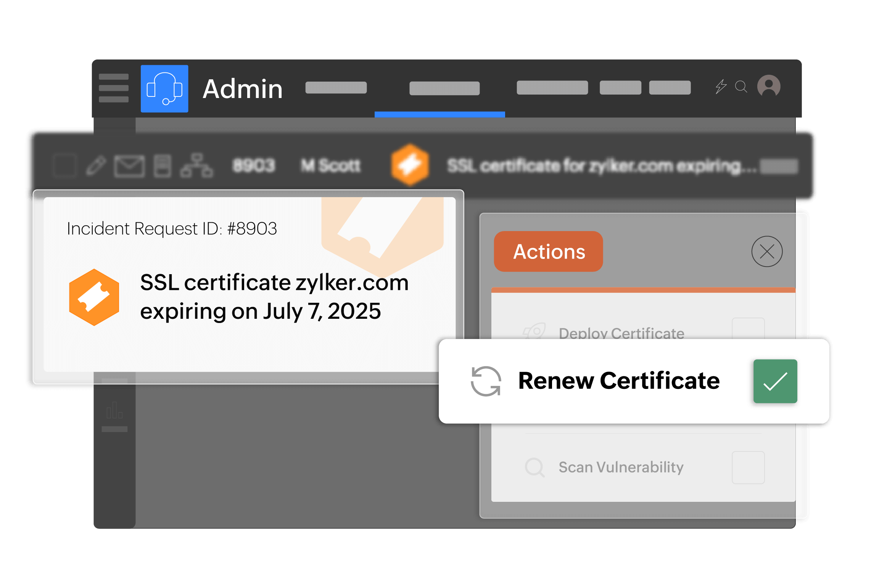
Task: Check the Scan Vulnerability checkbox
Action: click(748, 468)
